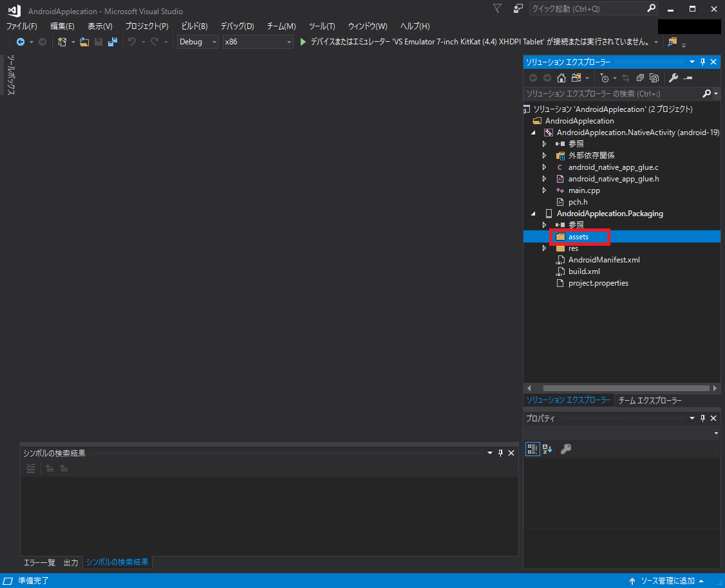725x588 pixels.
Task: Open the Debug configuration dropdown
Action: pyautogui.click(x=198, y=42)
